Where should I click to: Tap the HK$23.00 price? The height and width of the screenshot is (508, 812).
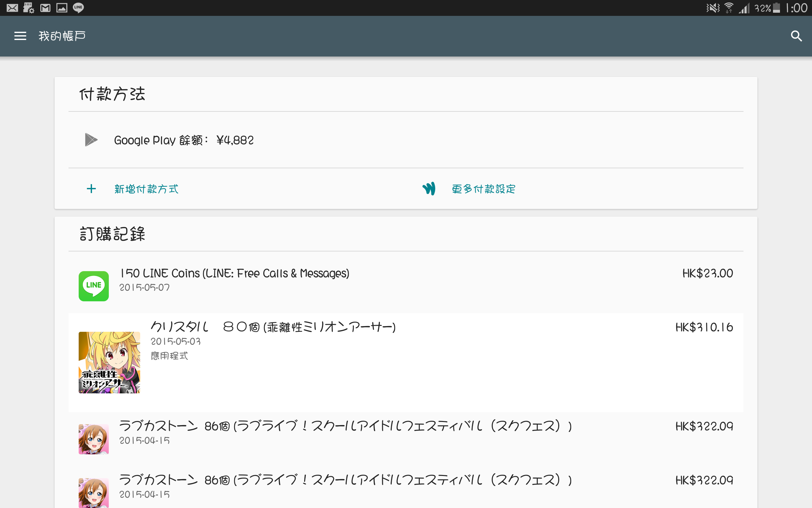tap(708, 273)
